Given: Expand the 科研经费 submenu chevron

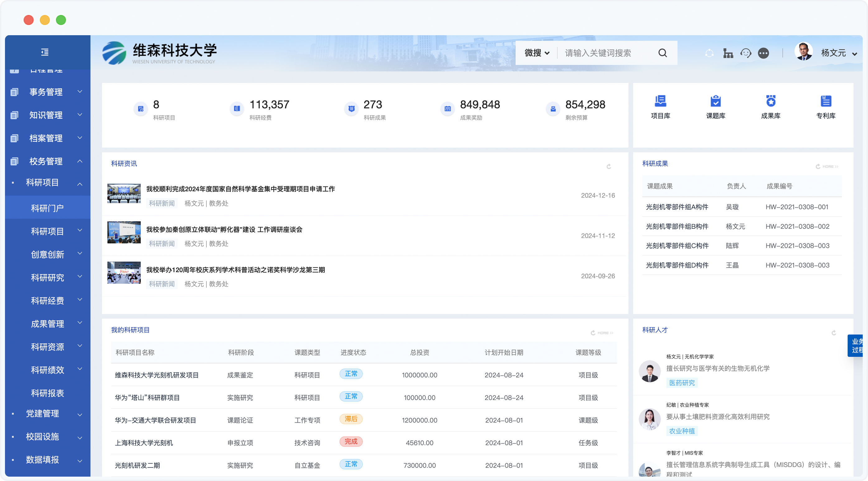Looking at the screenshot, I should (80, 300).
